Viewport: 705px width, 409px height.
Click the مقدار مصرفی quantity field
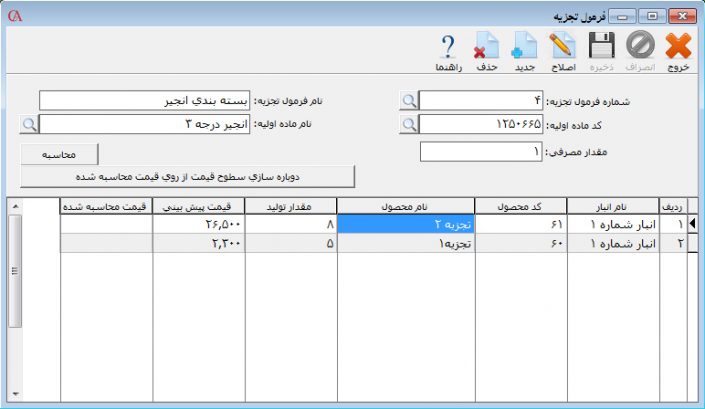tap(481, 152)
